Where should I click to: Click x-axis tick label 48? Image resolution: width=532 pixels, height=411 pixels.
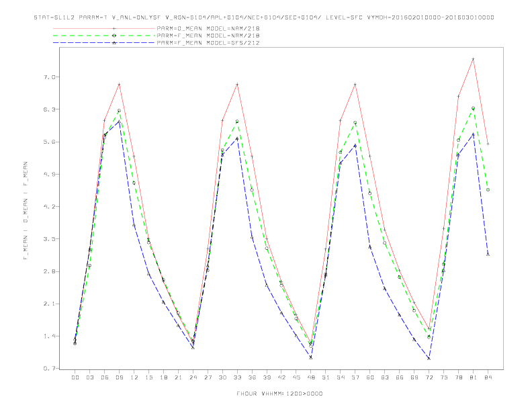click(x=311, y=377)
